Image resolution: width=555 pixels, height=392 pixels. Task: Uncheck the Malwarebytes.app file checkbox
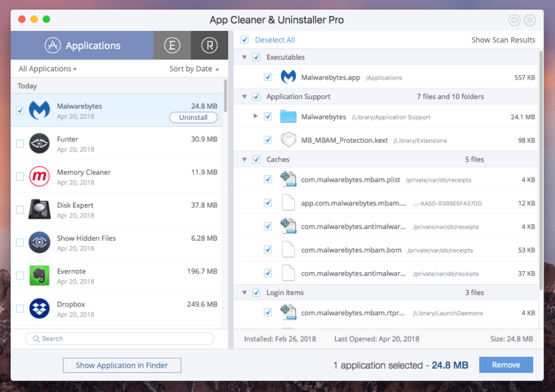click(x=268, y=77)
